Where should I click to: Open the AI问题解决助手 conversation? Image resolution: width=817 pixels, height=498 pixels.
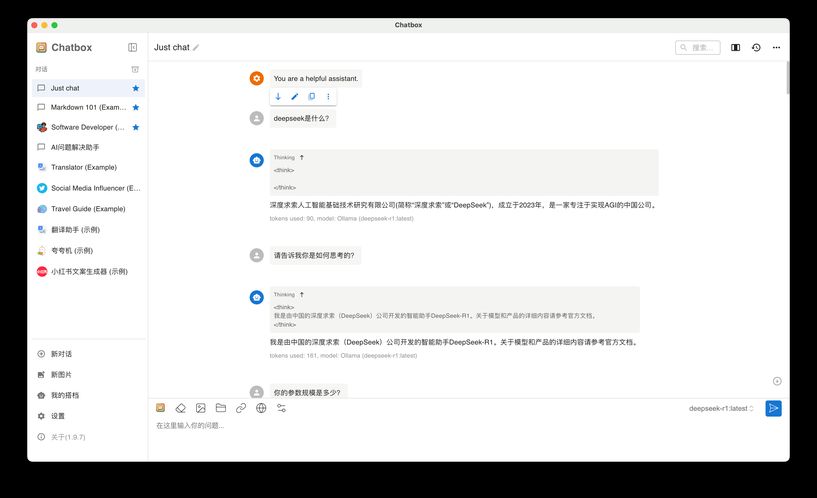click(x=89, y=147)
